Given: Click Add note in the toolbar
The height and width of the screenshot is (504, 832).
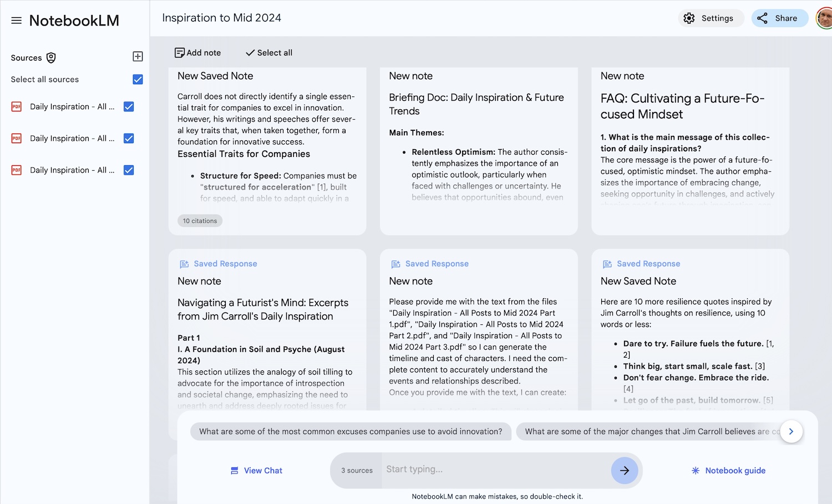Looking at the screenshot, I should pyautogui.click(x=197, y=53).
